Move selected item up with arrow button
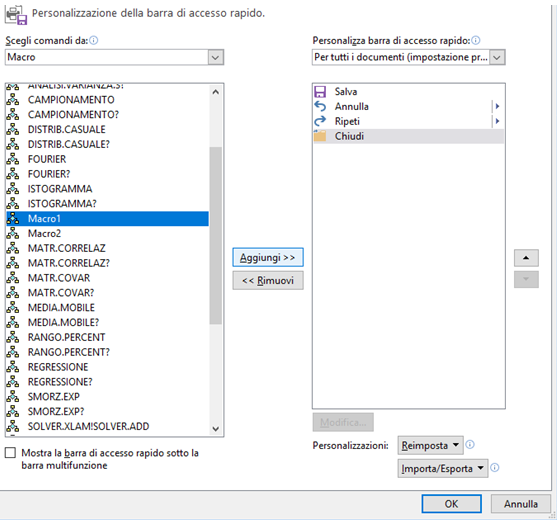 pos(526,258)
